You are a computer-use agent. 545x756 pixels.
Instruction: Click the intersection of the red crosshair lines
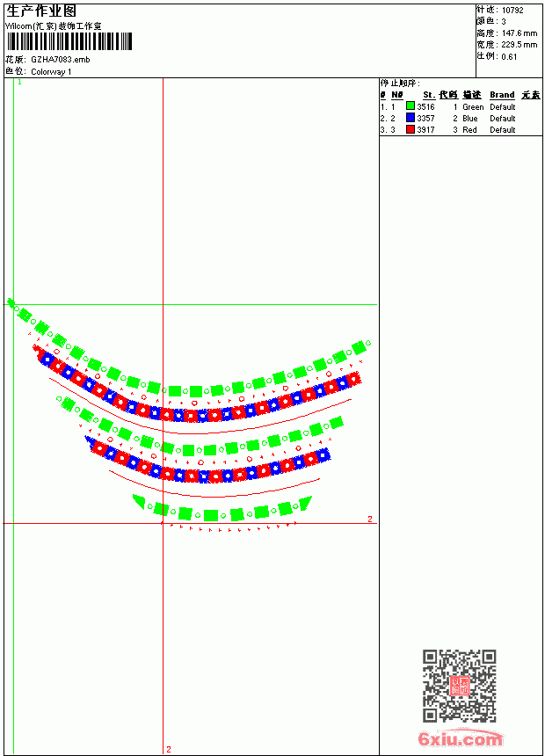(x=163, y=523)
